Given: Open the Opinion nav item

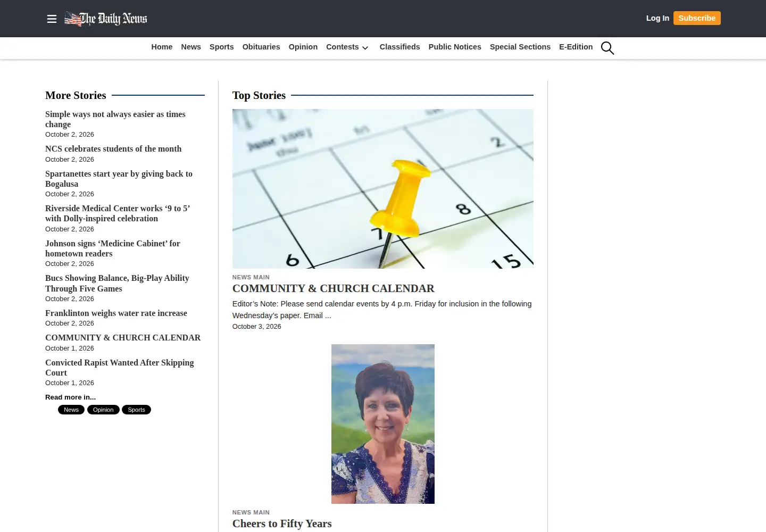Looking at the screenshot, I should (303, 47).
